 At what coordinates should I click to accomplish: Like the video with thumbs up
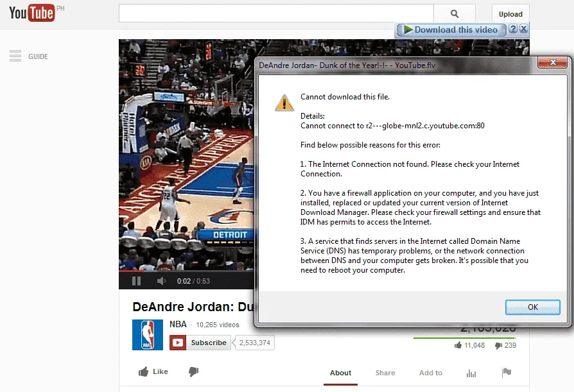pyautogui.click(x=153, y=372)
